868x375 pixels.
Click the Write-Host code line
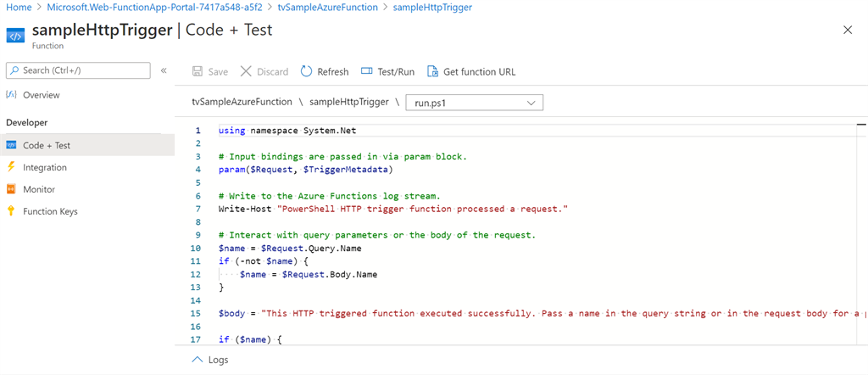[393, 209]
